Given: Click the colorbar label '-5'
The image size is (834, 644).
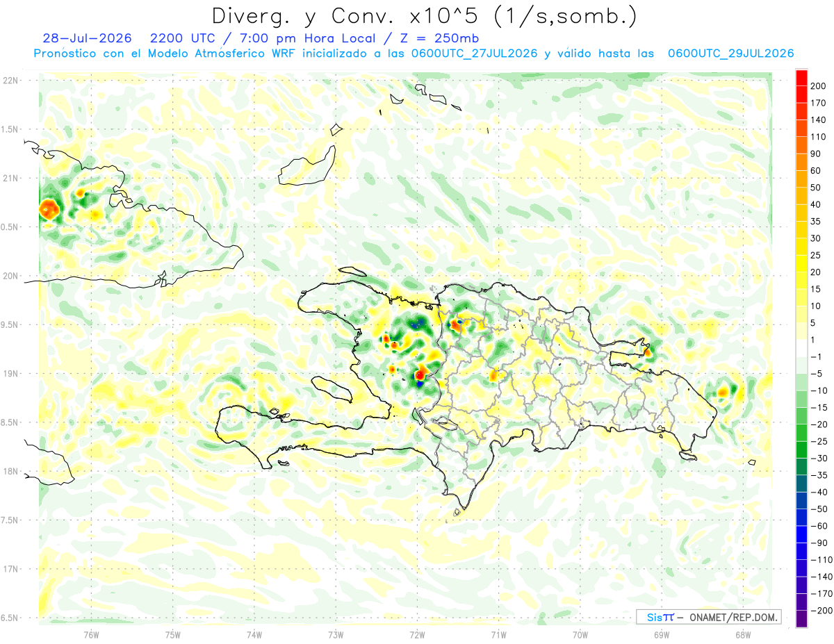Looking at the screenshot, I should pyautogui.click(x=816, y=374).
